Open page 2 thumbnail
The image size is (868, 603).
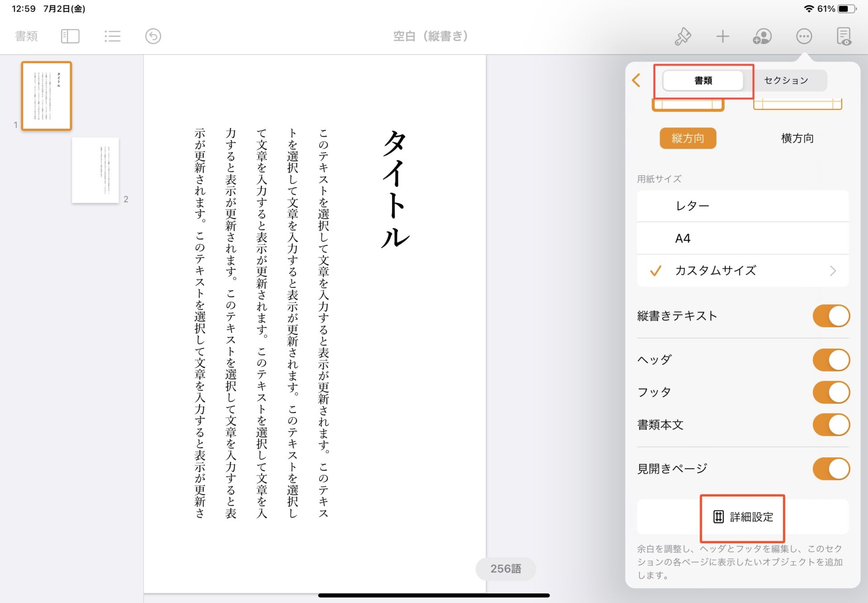pos(95,170)
